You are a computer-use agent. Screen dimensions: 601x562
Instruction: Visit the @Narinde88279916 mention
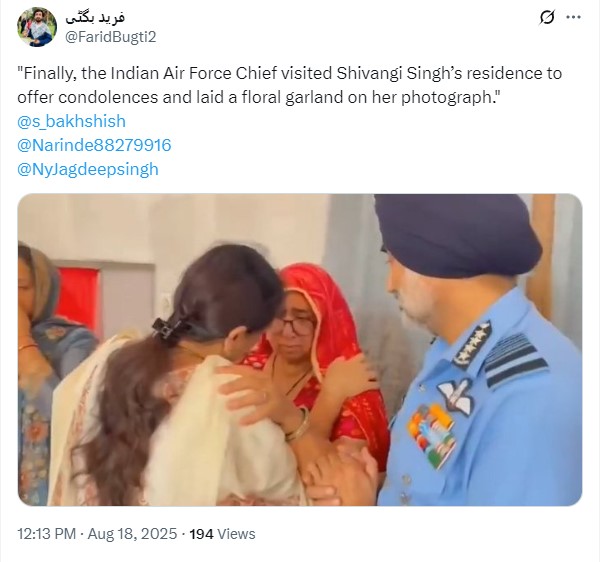click(94, 145)
